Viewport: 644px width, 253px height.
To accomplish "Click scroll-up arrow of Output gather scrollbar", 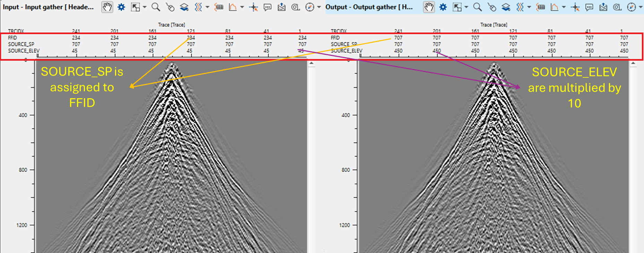I will point(633,64).
